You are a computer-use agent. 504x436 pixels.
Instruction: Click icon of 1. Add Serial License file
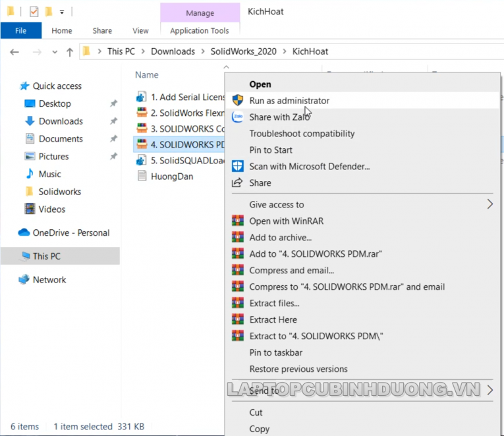(142, 97)
